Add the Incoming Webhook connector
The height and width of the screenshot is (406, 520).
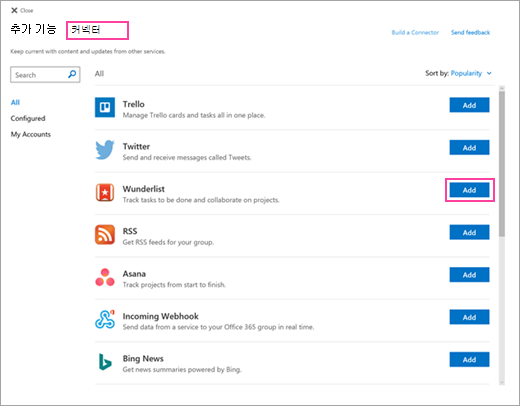point(469,317)
